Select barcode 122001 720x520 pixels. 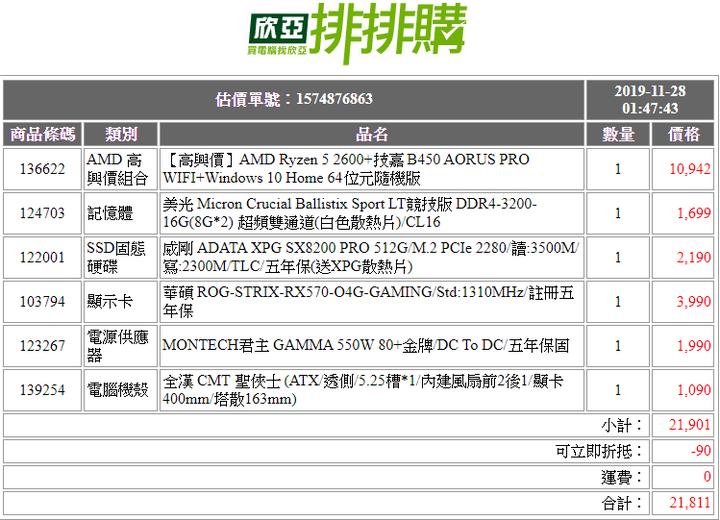(x=42, y=257)
